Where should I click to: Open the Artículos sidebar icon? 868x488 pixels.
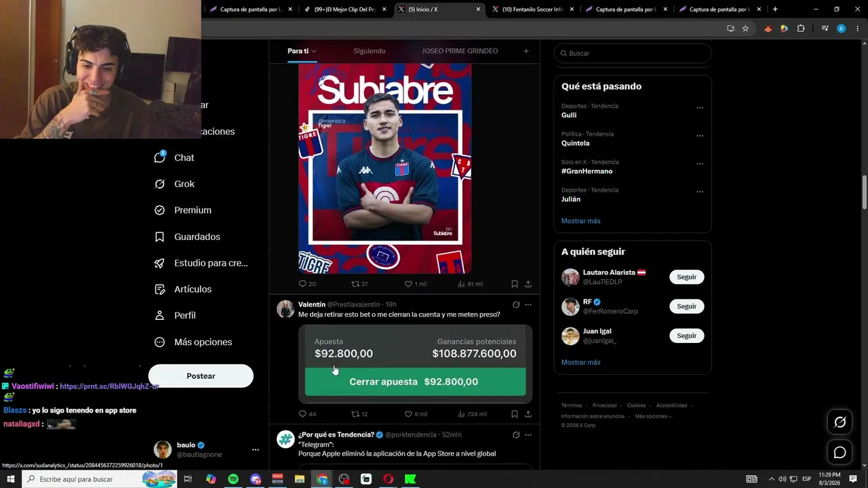point(159,289)
